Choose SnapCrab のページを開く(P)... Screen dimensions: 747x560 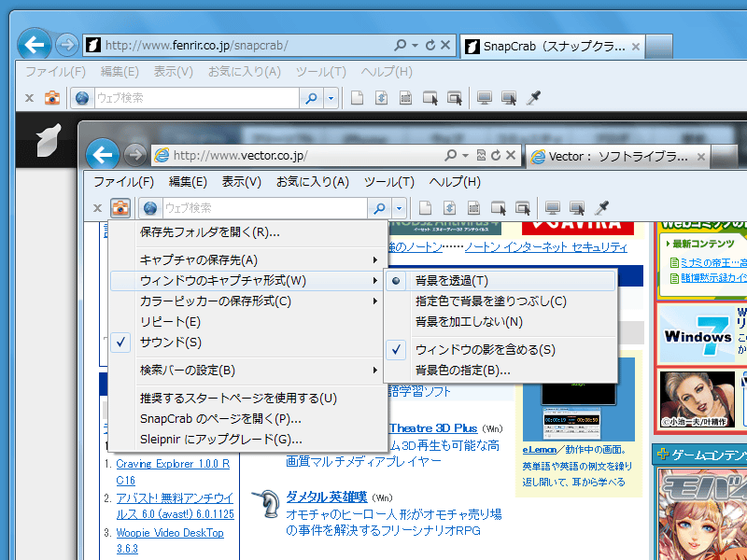coord(247,418)
